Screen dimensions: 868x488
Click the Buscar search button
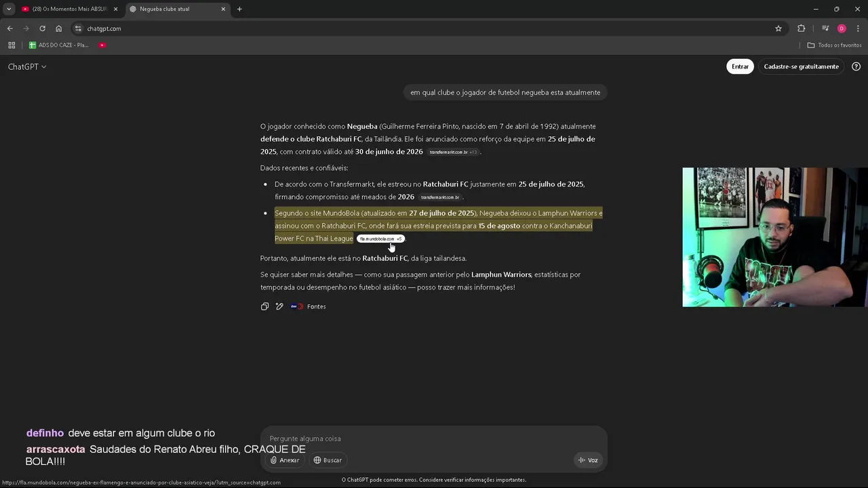tap(328, 460)
